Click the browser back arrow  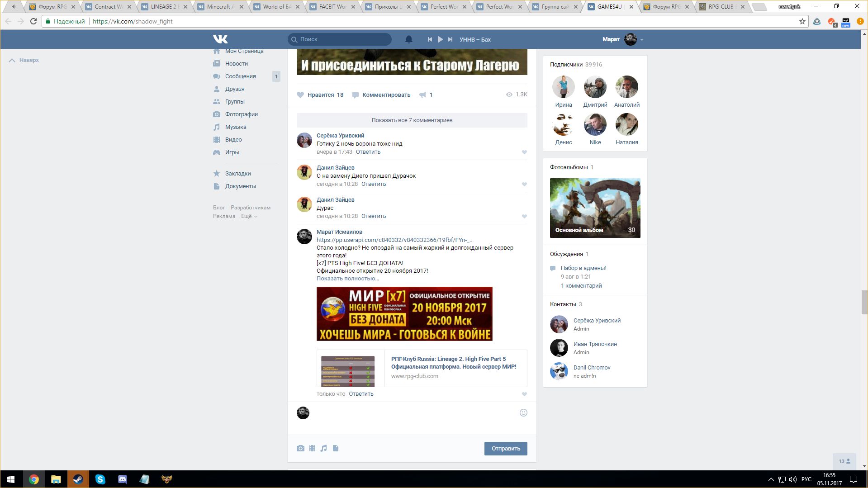(x=8, y=21)
